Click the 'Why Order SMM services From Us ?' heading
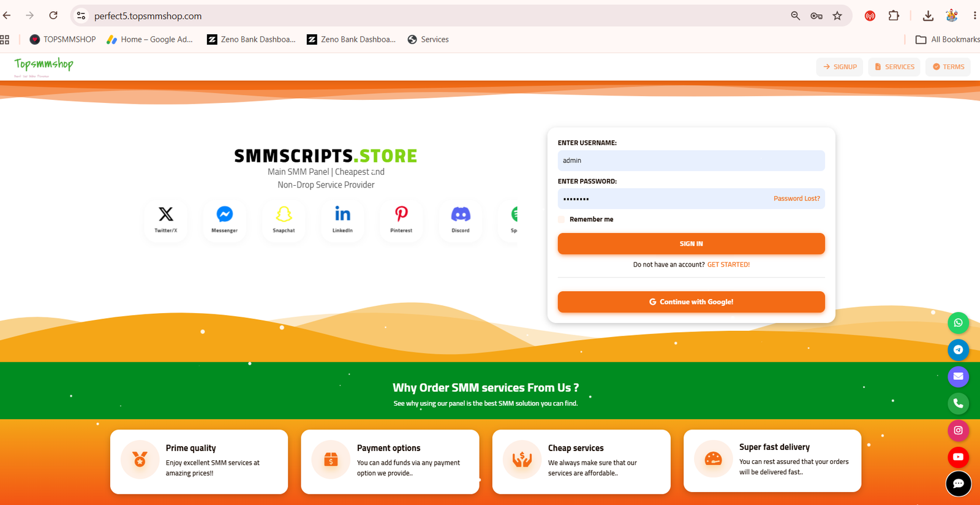 (x=486, y=388)
